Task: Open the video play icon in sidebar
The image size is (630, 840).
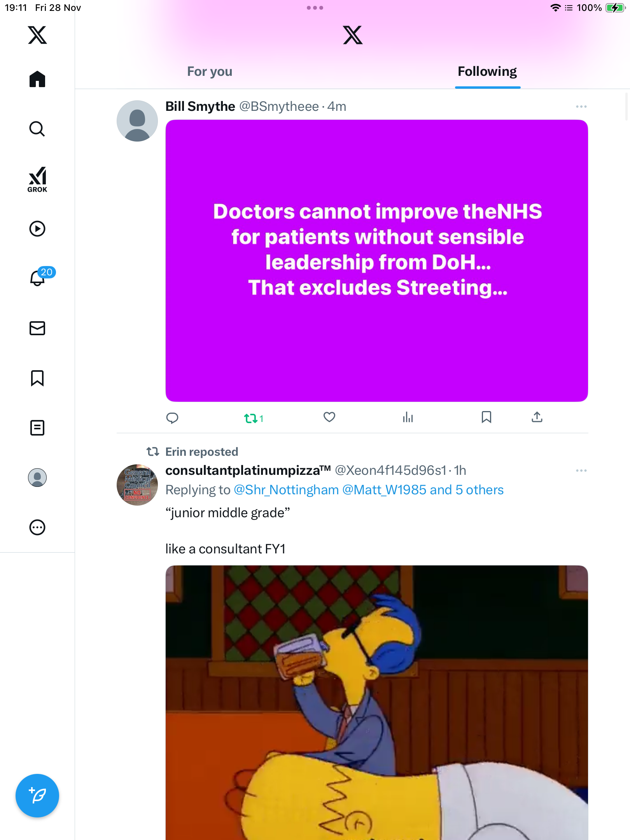Action: pyautogui.click(x=37, y=229)
